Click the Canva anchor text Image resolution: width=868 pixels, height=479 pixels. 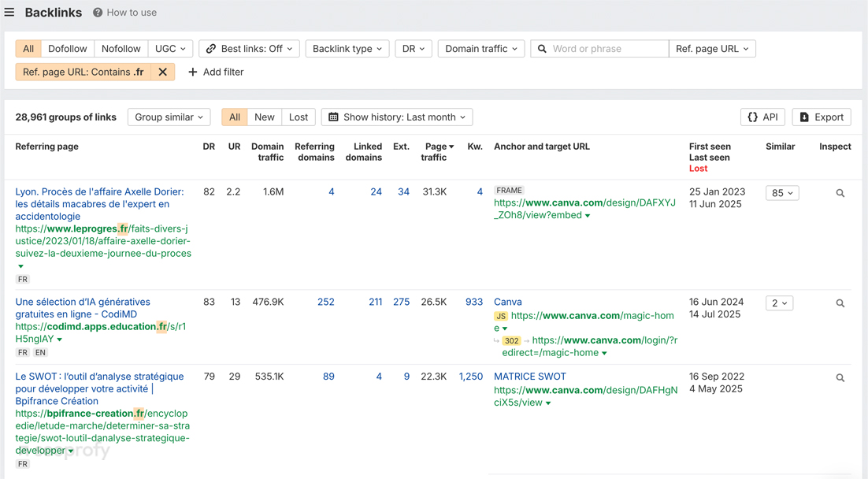[x=507, y=302]
